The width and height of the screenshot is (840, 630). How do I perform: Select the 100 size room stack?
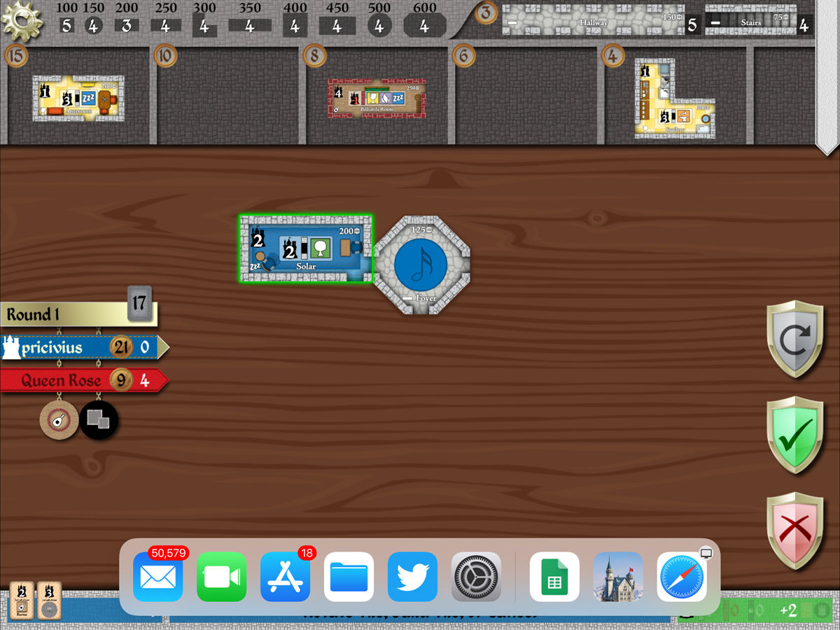tap(66, 26)
